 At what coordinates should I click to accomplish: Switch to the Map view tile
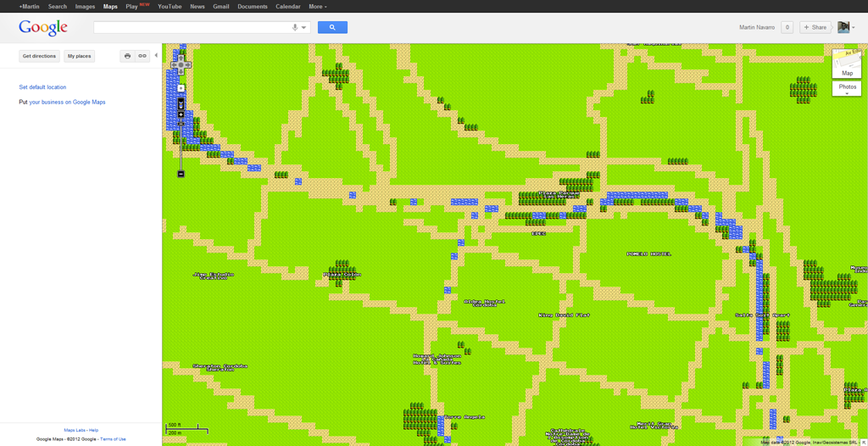(847, 64)
